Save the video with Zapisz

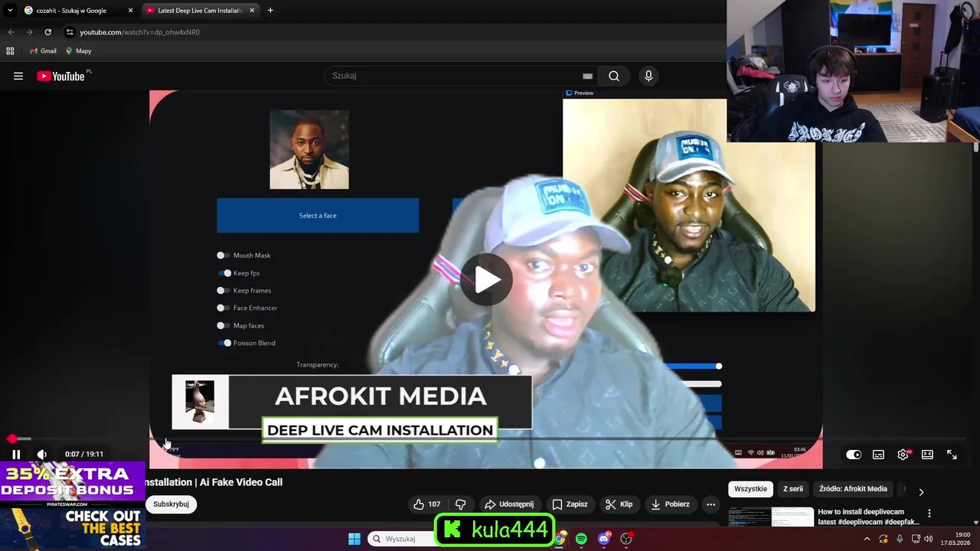pos(570,504)
